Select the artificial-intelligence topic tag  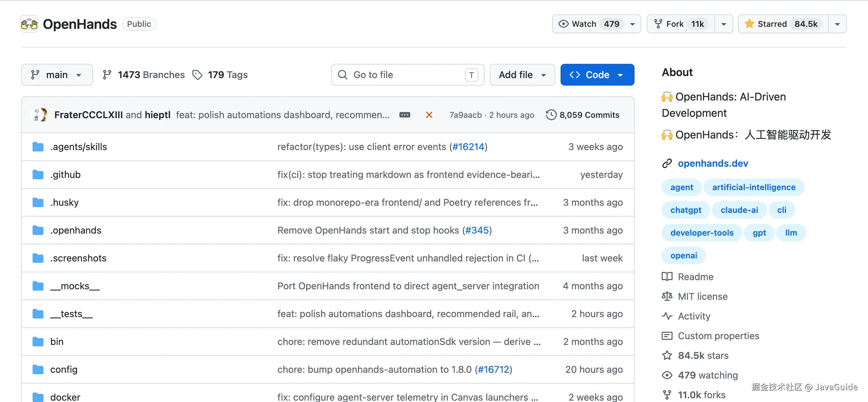754,187
